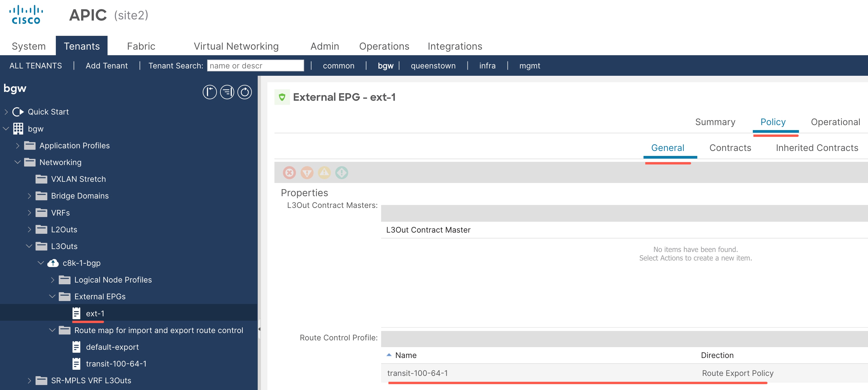
Task: Click the VRFs folder icon
Action: pos(41,213)
